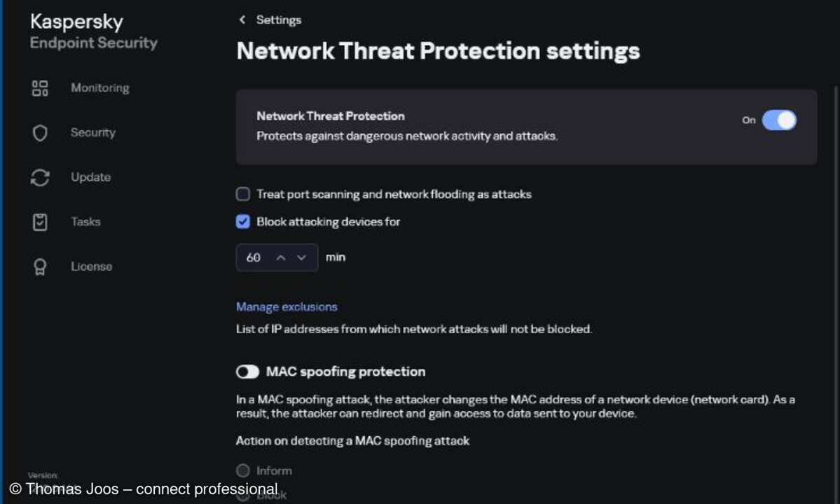
Task: Check the port scanning attacks checkbox
Action: point(242,194)
